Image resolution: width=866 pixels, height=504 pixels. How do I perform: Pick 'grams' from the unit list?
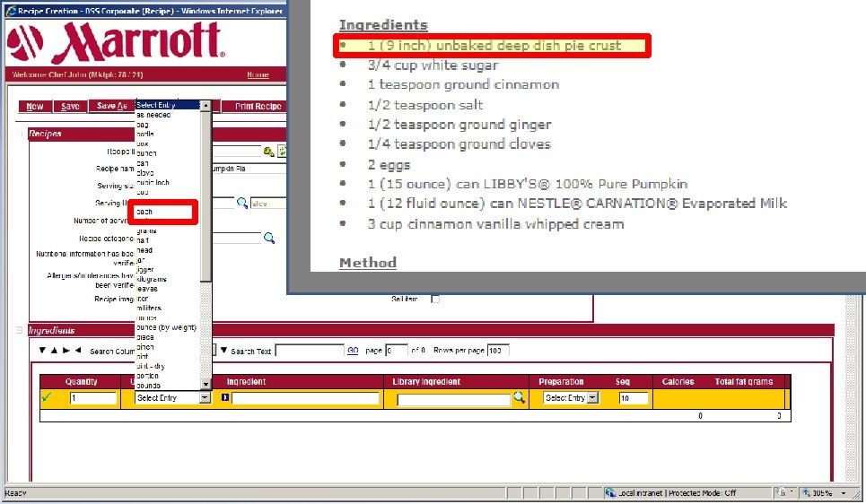point(146,230)
